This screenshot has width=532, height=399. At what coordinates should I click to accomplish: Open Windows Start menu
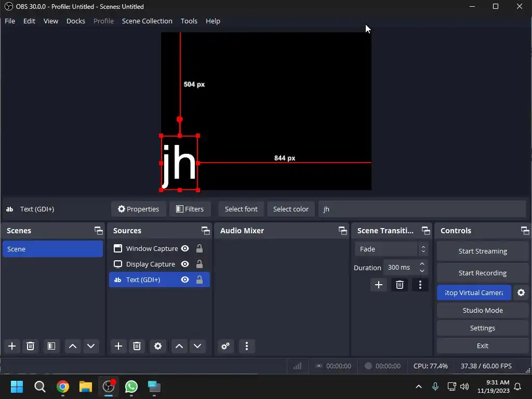tap(17, 387)
